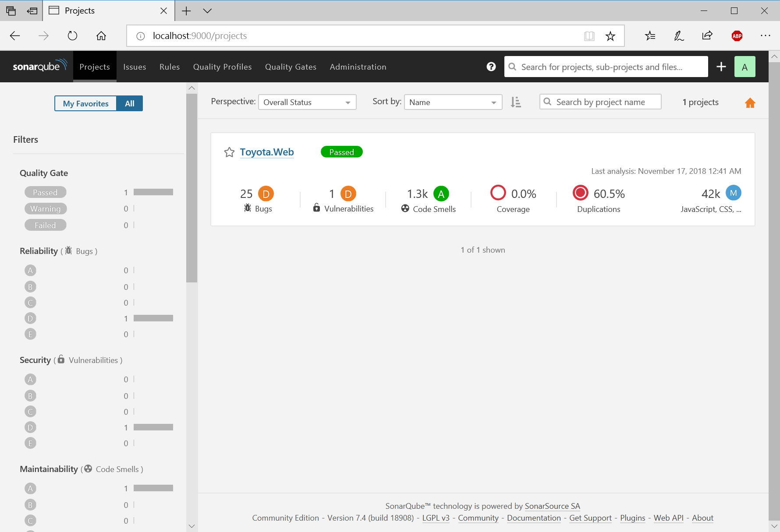Open Quality Profiles

pyautogui.click(x=223, y=67)
